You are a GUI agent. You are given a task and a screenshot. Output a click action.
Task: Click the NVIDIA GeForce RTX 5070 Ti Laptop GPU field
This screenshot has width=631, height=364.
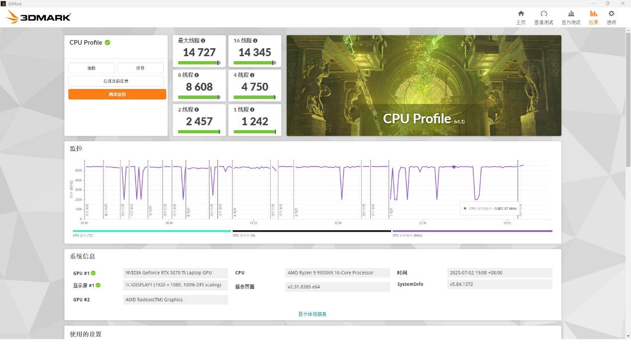pos(176,273)
